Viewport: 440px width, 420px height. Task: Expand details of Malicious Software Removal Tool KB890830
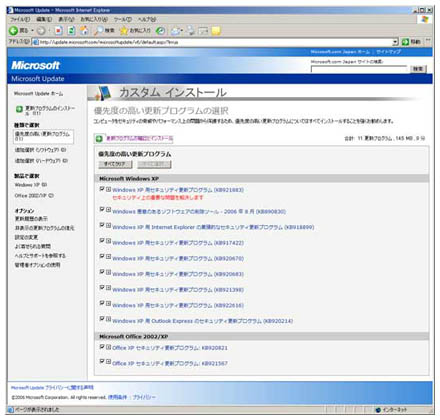tap(108, 210)
